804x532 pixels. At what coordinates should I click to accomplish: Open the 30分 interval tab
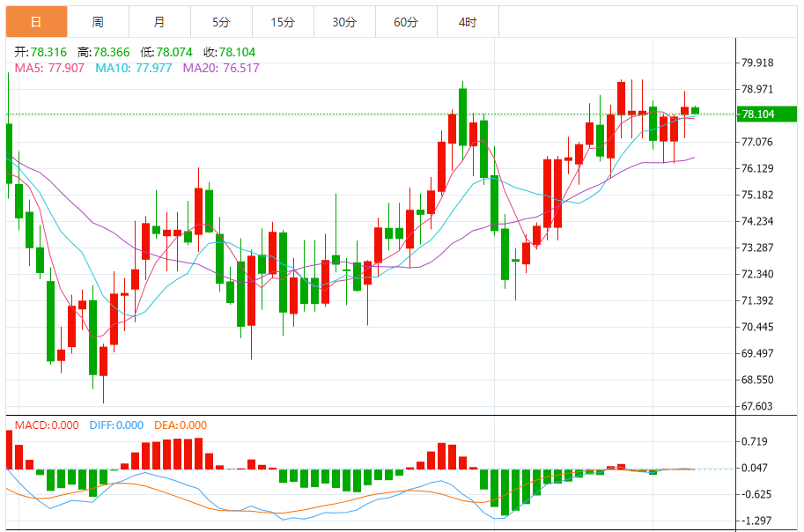(344, 22)
